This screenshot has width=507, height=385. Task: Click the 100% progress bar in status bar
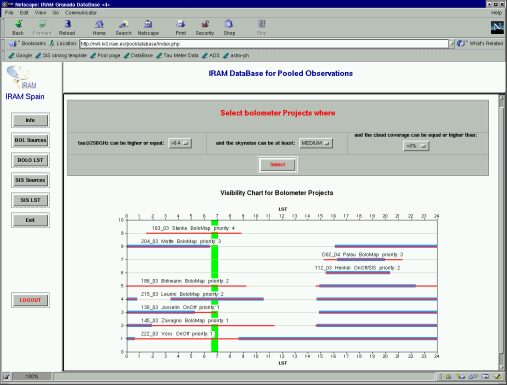pyautogui.click(x=32, y=377)
